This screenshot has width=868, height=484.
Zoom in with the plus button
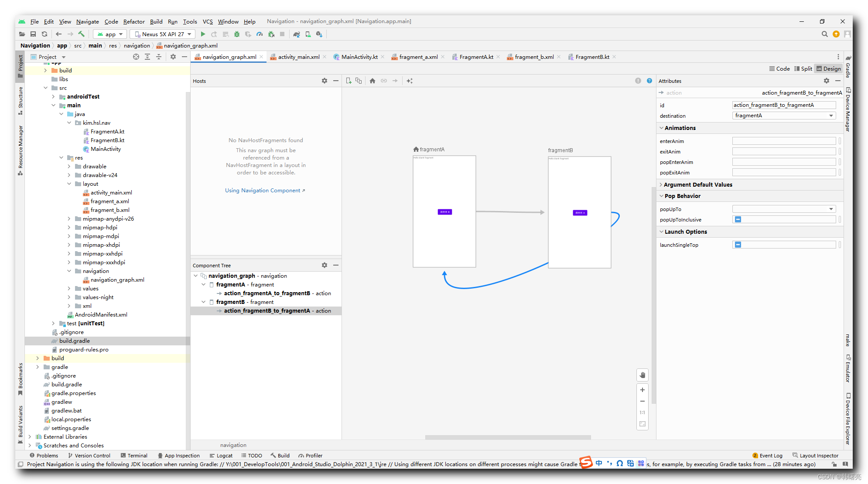point(642,390)
